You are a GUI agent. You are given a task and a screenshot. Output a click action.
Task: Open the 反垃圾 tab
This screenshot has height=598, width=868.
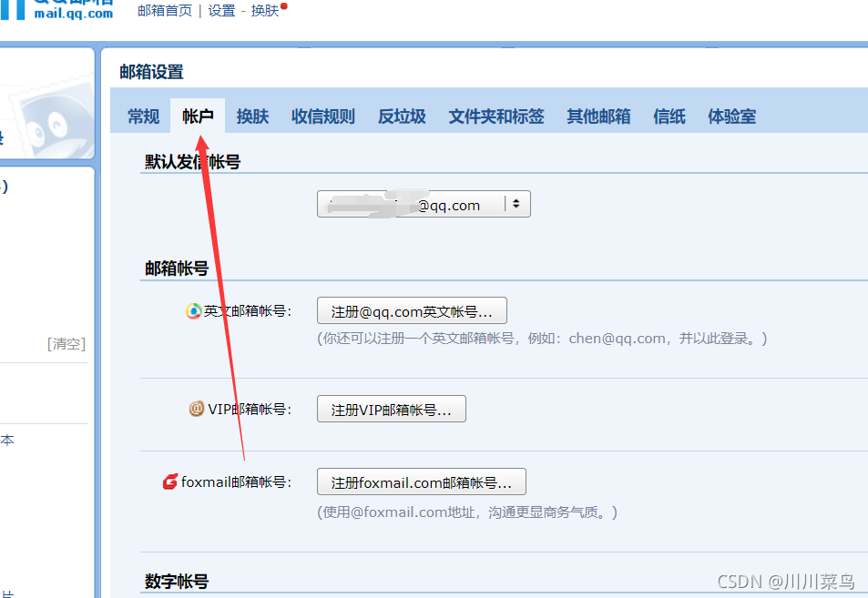coord(402,117)
